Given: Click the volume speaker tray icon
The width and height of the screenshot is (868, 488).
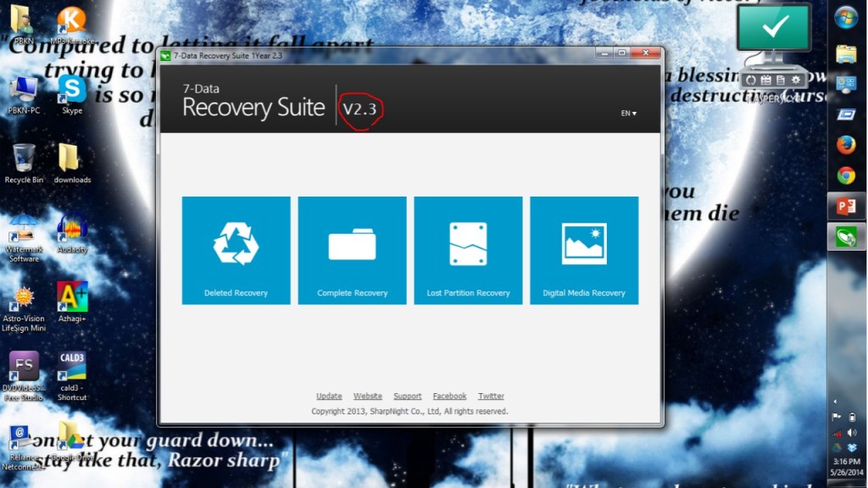Looking at the screenshot, I should pos(852,432).
